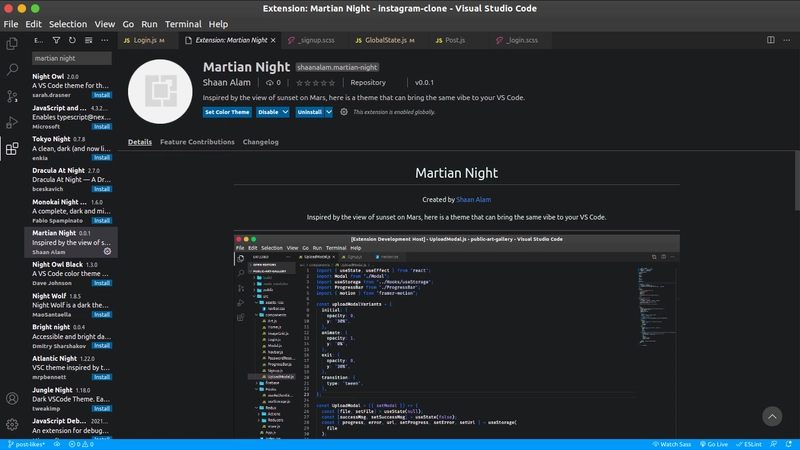Open extensions panel more actions menu
800x450 pixels.
(x=105, y=40)
